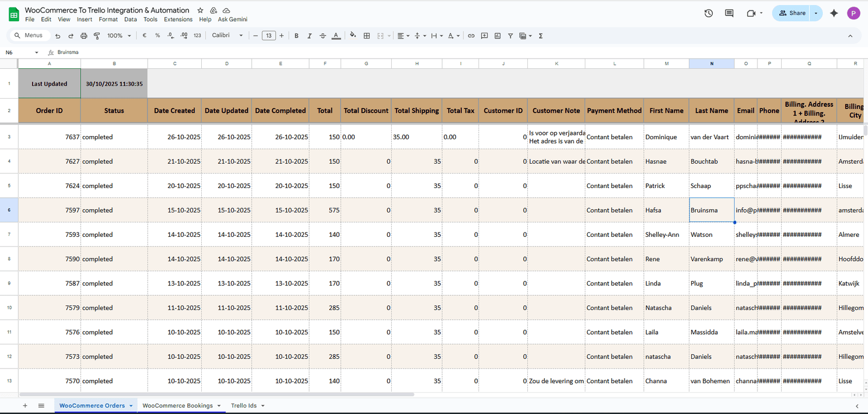
Task: Open the fill color picker
Action: 353,36
